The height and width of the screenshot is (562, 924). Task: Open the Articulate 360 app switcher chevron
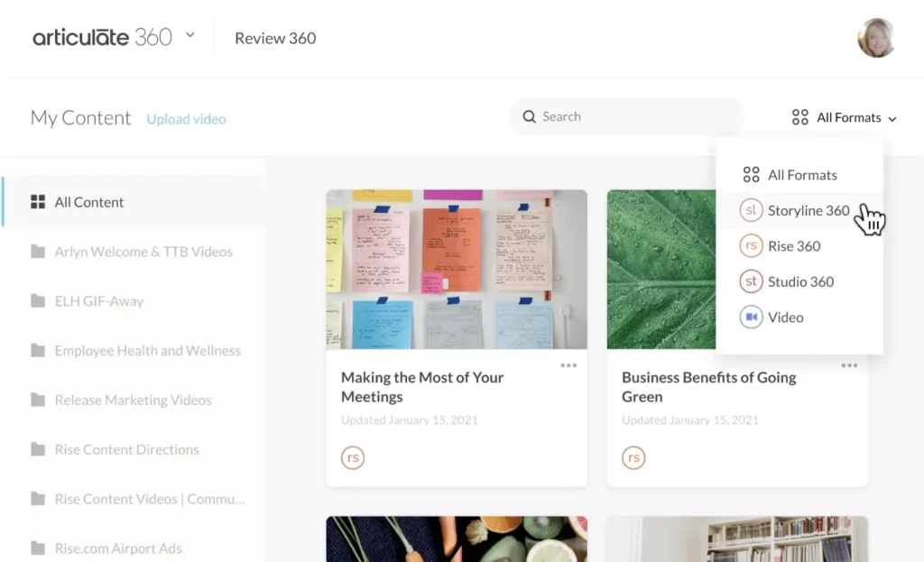[x=190, y=36]
